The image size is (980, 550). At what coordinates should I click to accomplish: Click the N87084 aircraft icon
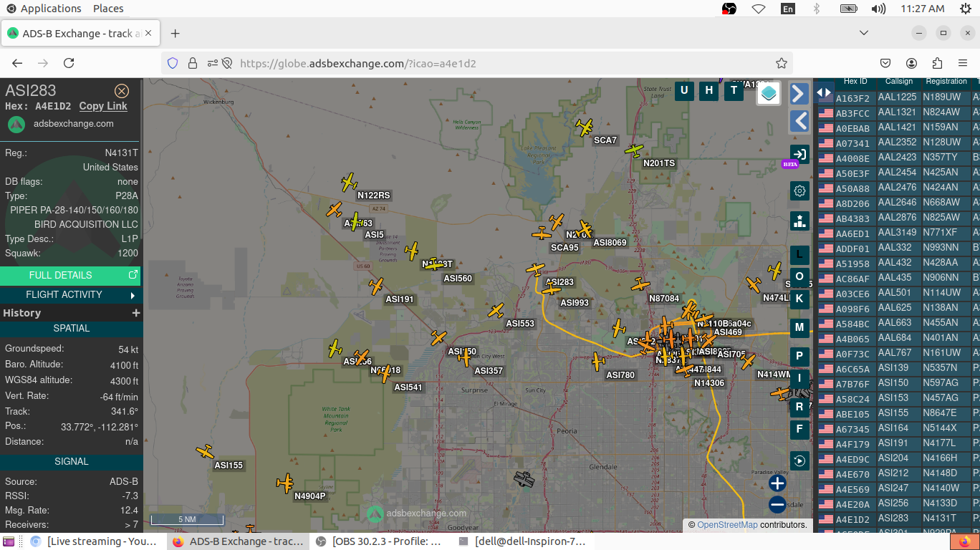coord(640,285)
